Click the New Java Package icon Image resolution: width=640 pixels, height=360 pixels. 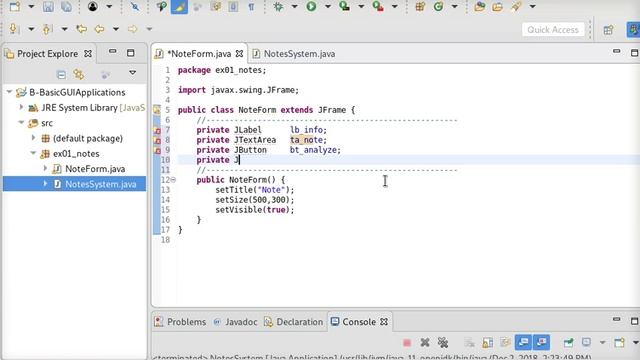pyautogui.click(x=420, y=7)
